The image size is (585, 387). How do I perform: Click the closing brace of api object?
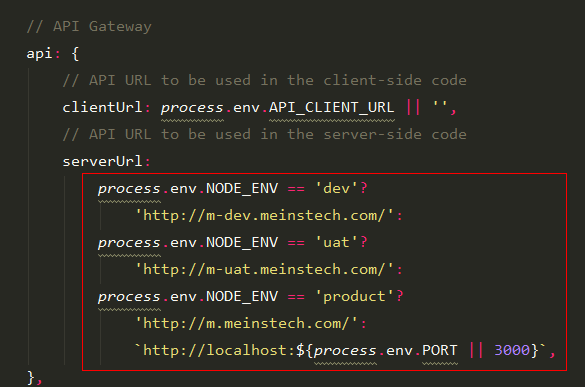(31, 377)
